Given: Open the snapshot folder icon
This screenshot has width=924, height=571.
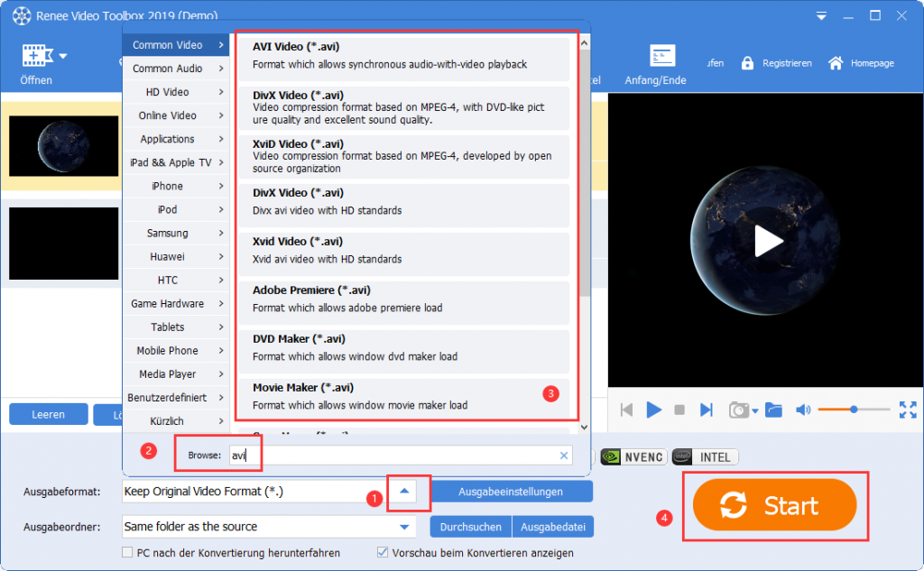Looking at the screenshot, I should point(773,410).
